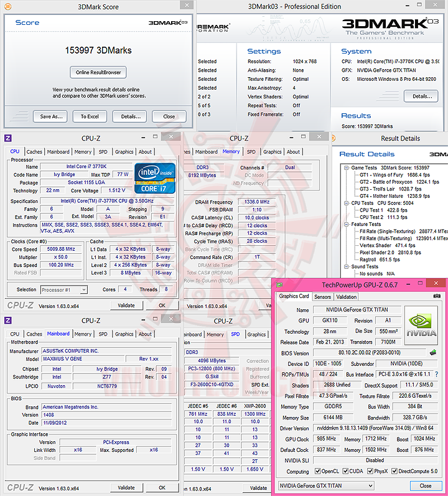Click Save As... in 3DMark Score window
The height and width of the screenshot is (496, 448).
point(50,116)
